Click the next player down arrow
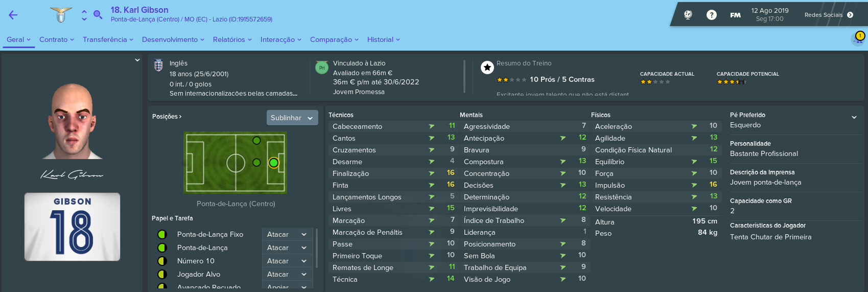 (84, 19)
